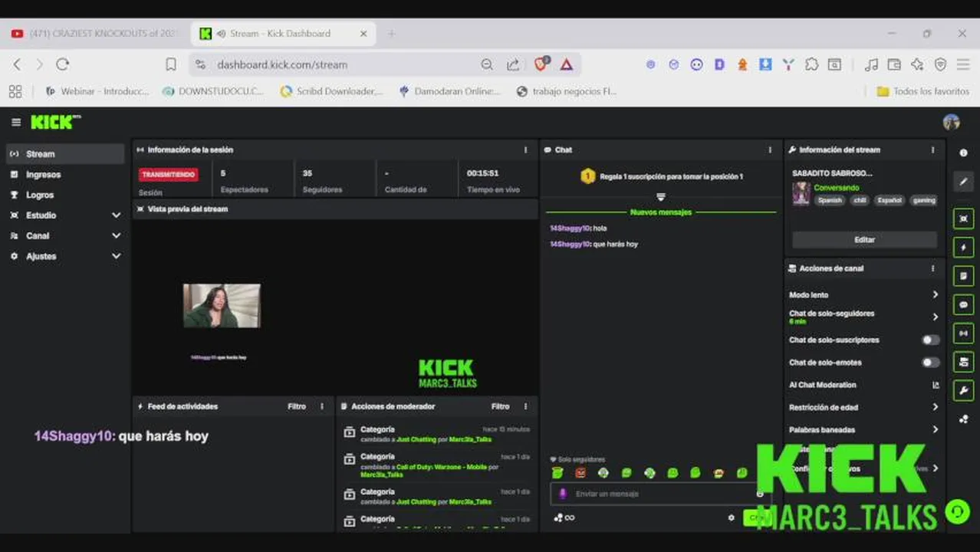Image resolution: width=980 pixels, height=552 pixels.
Task: Toggle the channel actions widget icon in the right toolbar
Action: (963, 362)
